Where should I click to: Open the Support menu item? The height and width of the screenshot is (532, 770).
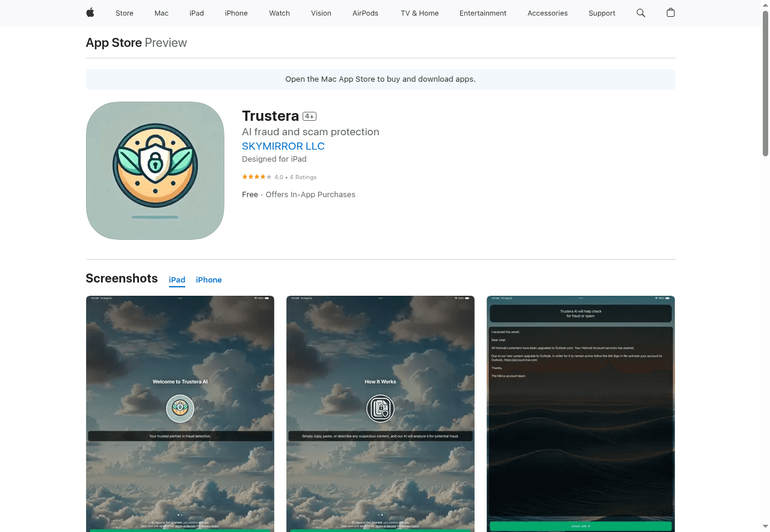pos(602,13)
